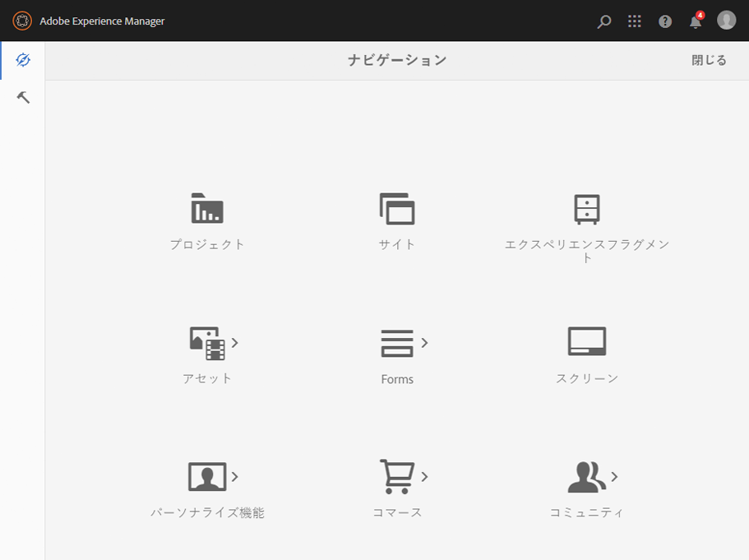The height and width of the screenshot is (560, 749).
Task: Select the Navigation compass tab in sidebar
Action: click(x=23, y=60)
